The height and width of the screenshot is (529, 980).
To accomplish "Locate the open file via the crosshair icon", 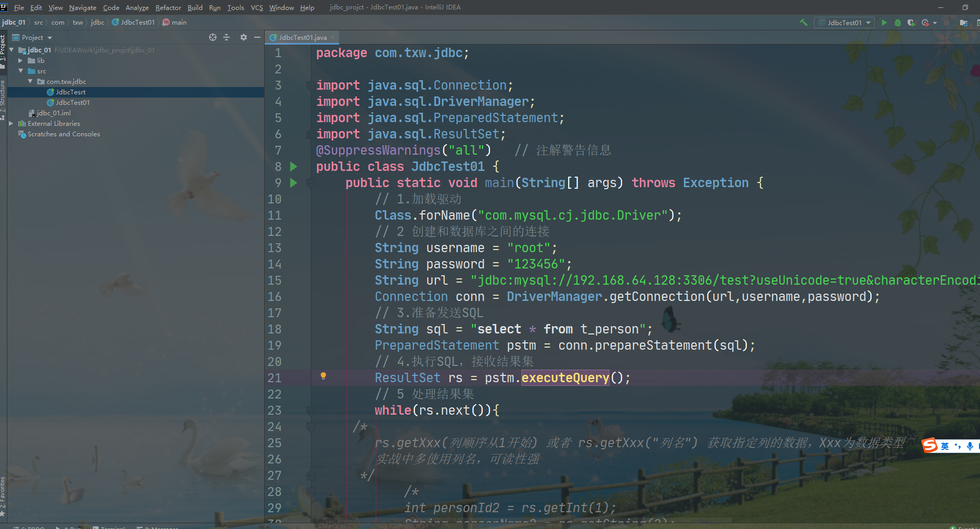I will [x=213, y=37].
